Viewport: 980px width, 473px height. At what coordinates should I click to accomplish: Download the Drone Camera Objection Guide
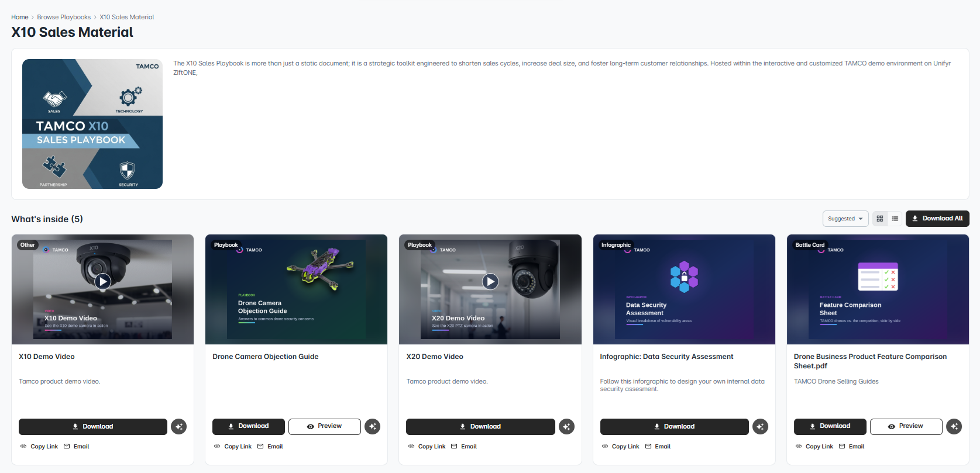point(249,427)
